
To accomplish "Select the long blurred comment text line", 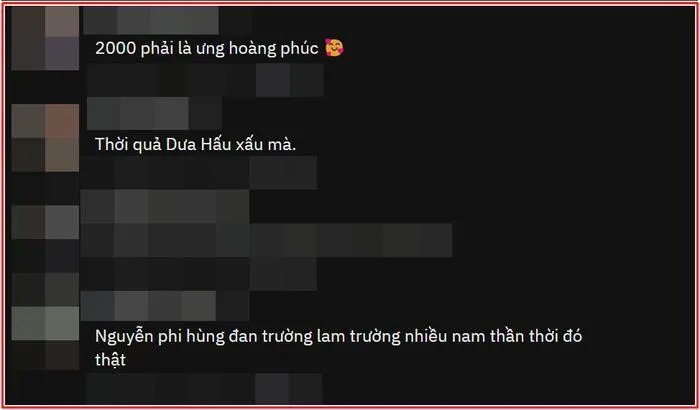I will coord(266,240).
